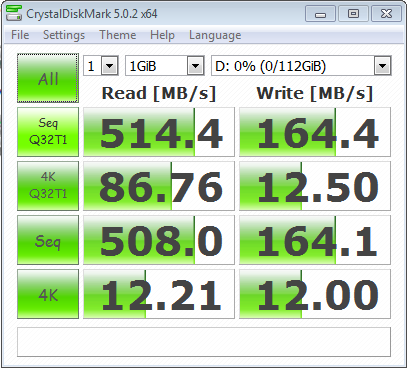The width and height of the screenshot is (407, 368).
Task: Click the 12.21 4K read result
Action: point(159,294)
